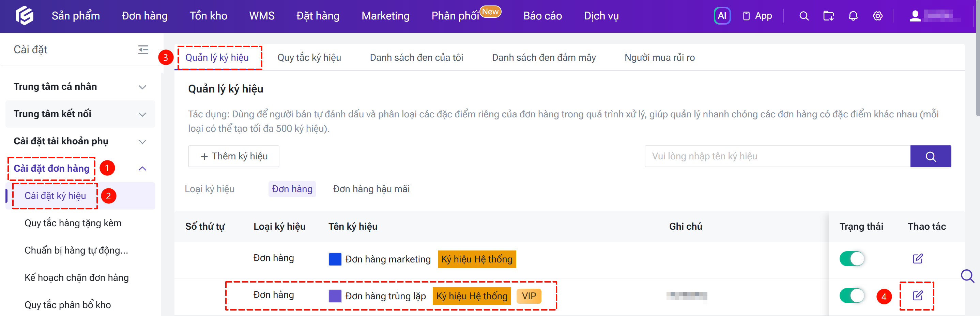Open the folder download icon

coord(828,16)
